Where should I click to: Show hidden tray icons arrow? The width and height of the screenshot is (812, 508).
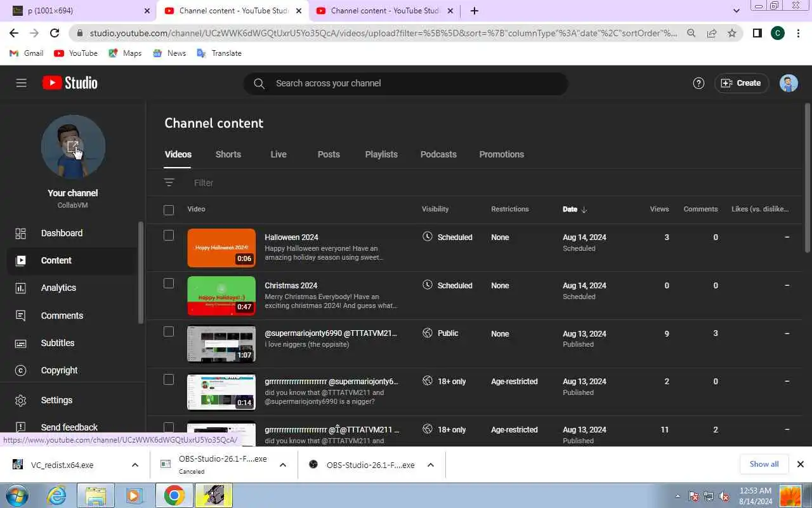pos(678,497)
